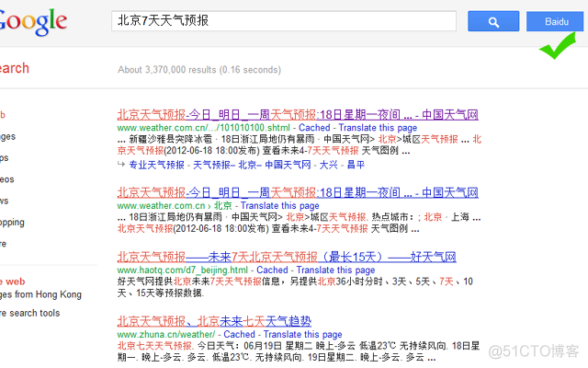Click the blue magnifier search button
588x368 pixels.
[493, 20]
